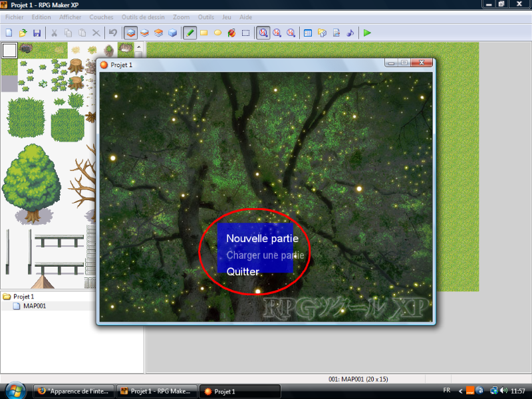
Task: Toggle the first layer button in toolbar
Action: pos(131,32)
